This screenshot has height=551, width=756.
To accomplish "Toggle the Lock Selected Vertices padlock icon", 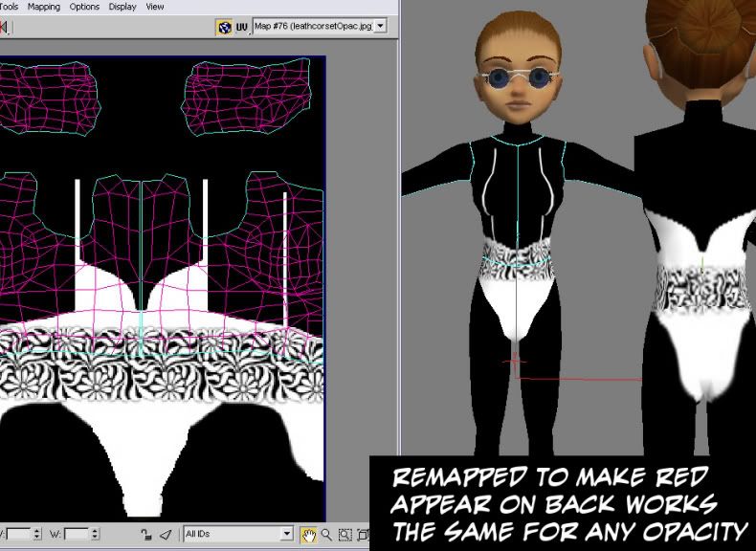I will click(146, 535).
